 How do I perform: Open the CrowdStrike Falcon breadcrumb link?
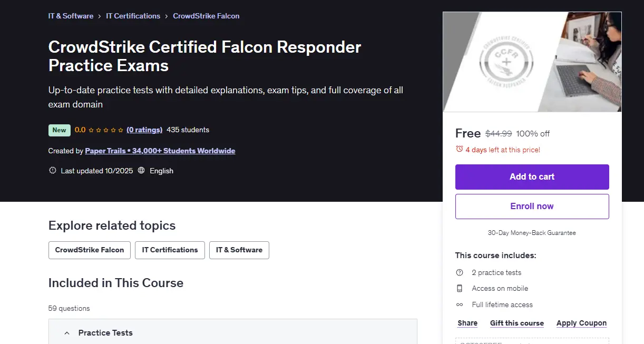[x=206, y=16]
